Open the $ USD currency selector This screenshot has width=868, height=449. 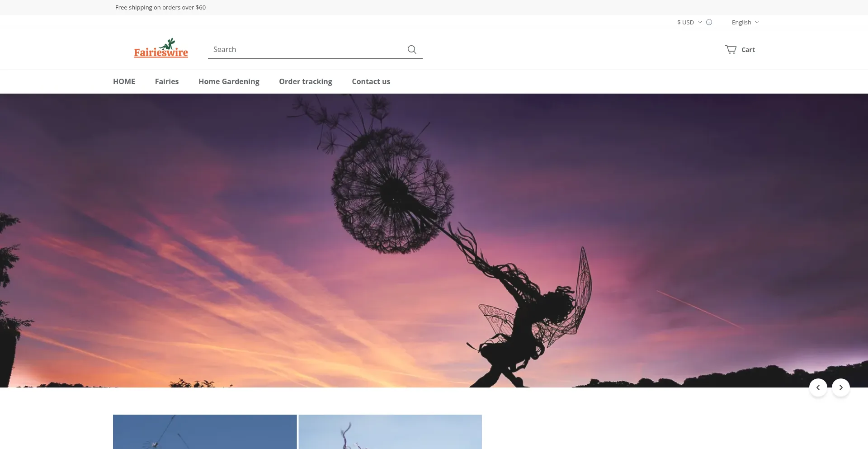pos(685,22)
